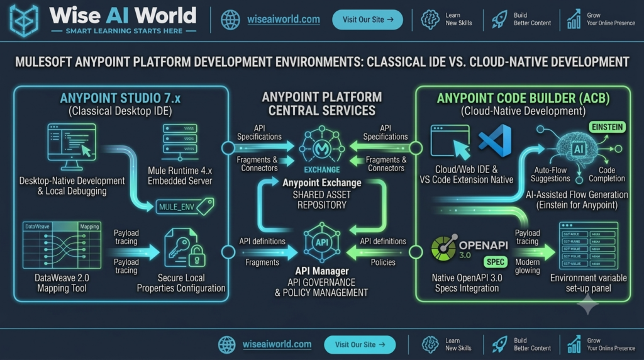This screenshot has height=360, width=644.
Task: Click the MULE_ENV tag label
Action: tap(185, 206)
